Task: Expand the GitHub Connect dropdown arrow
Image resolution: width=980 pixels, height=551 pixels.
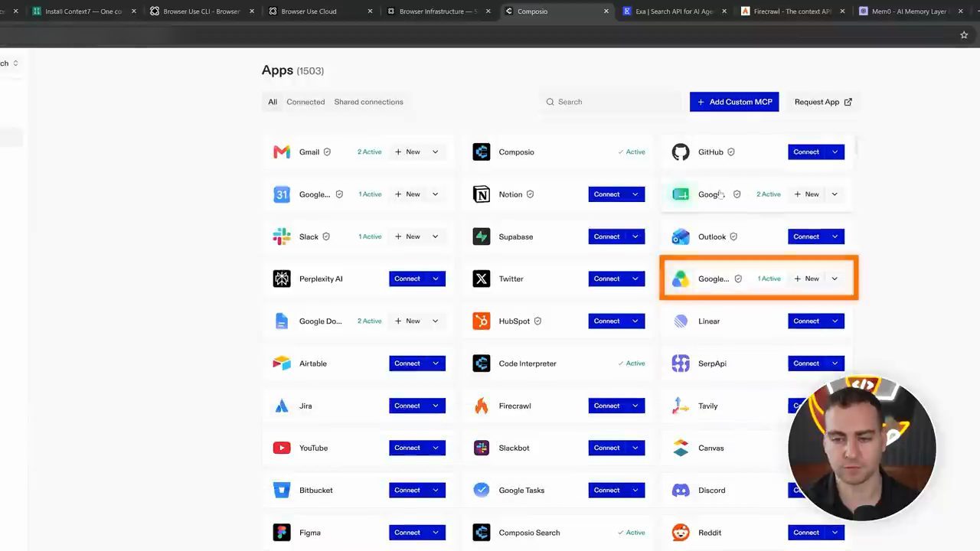Action: (x=835, y=152)
